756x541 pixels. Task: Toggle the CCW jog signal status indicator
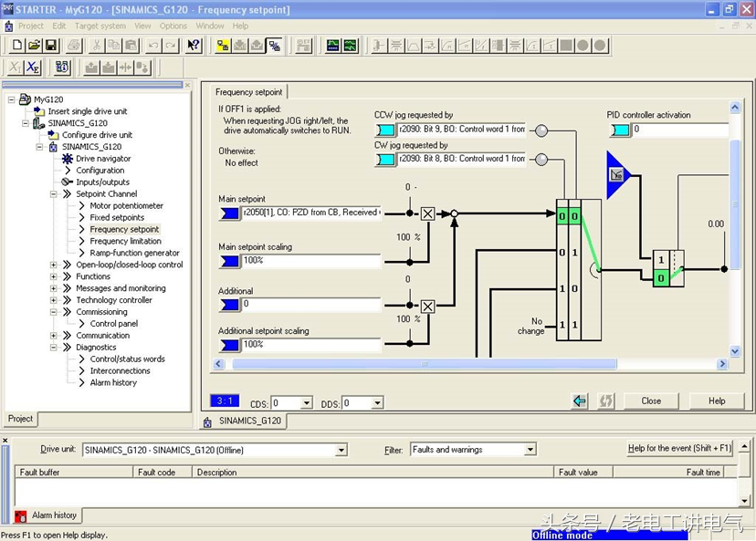pos(541,130)
